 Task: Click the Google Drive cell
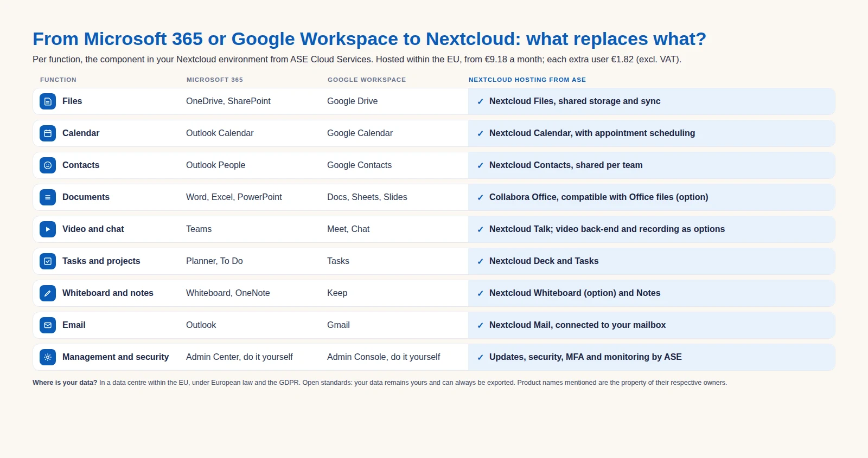pyautogui.click(x=353, y=101)
